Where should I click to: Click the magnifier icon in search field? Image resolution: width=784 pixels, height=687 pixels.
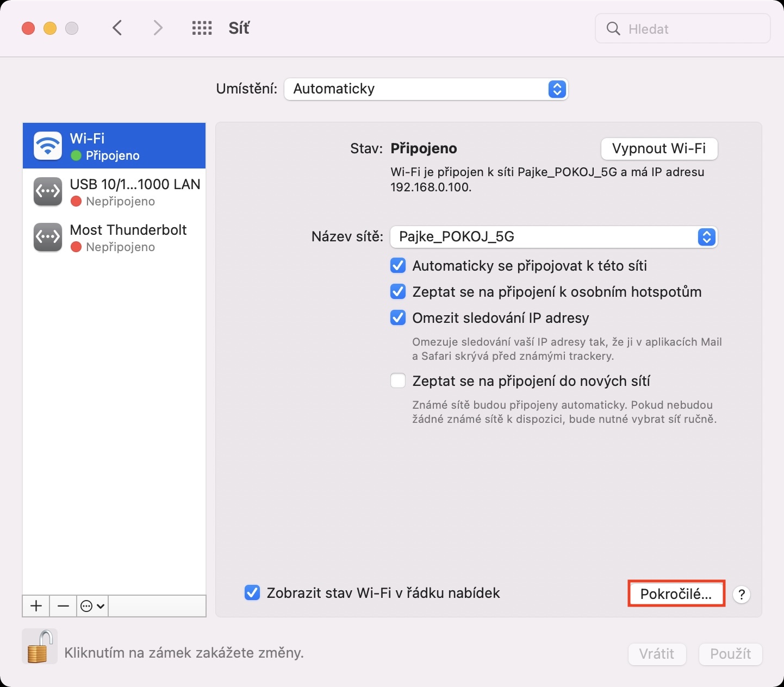[x=613, y=29]
